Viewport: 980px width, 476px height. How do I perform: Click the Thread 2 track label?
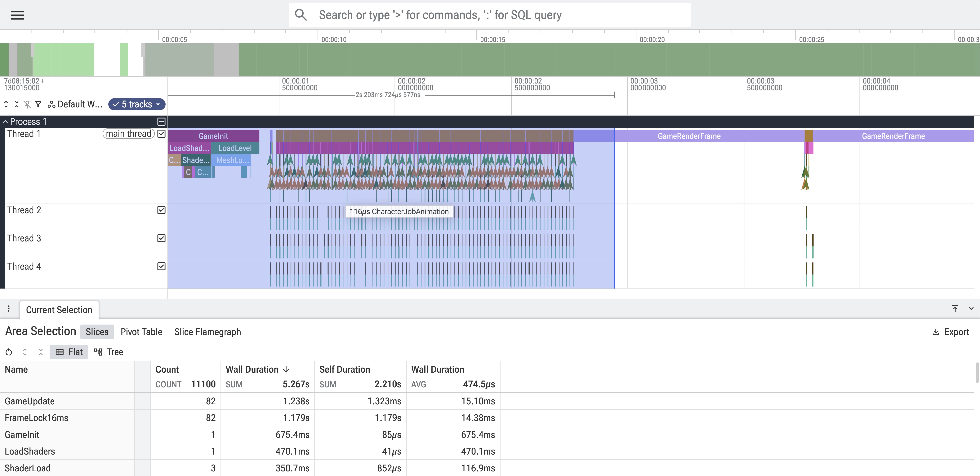24,210
